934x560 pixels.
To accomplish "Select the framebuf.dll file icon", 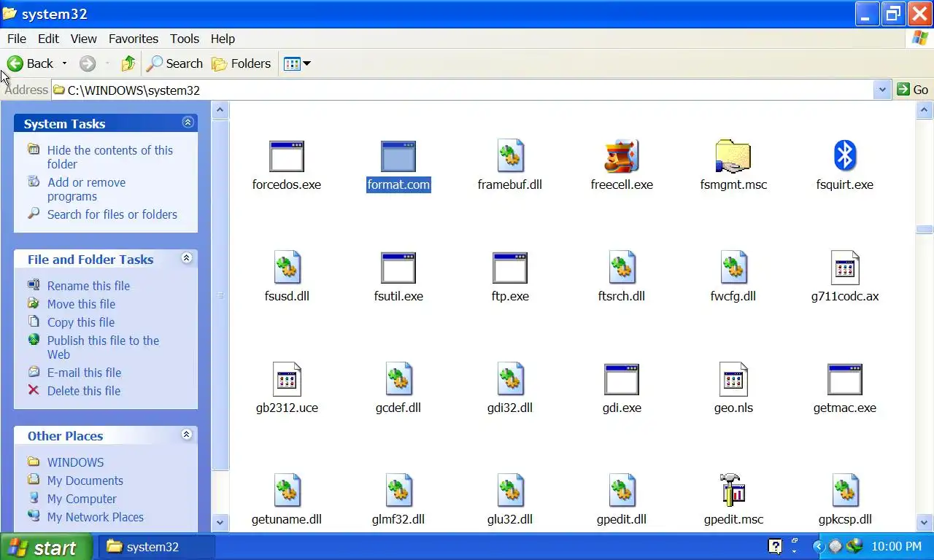I will (510, 156).
